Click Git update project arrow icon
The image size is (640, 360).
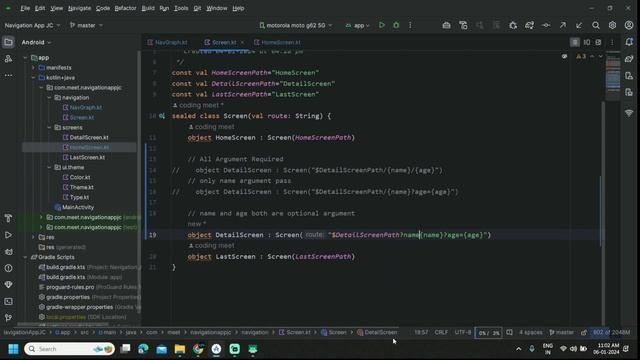[x=579, y=25]
